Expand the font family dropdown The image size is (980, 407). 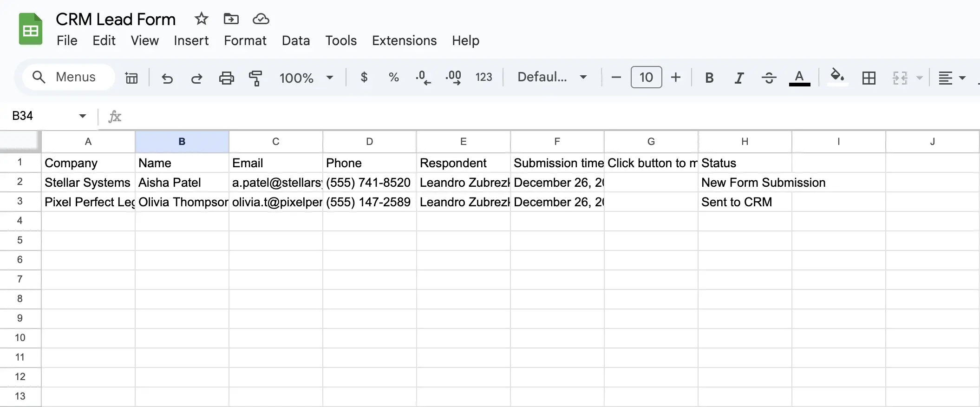pos(552,77)
